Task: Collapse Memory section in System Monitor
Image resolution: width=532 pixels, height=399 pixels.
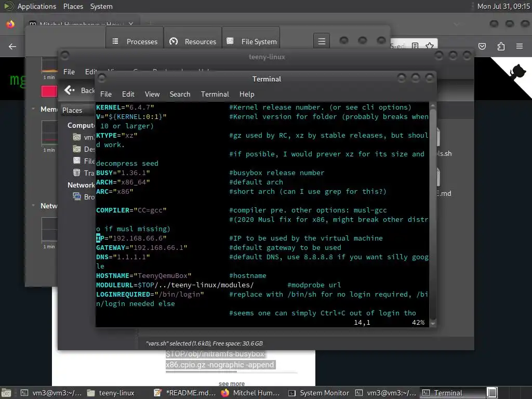Action: click(33, 109)
